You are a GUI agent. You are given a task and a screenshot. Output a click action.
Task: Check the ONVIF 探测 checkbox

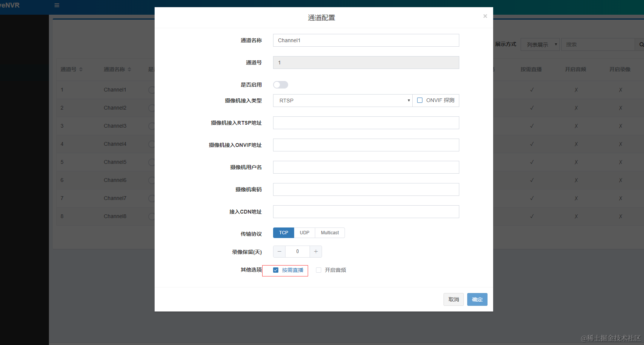(x=420, y=100)
